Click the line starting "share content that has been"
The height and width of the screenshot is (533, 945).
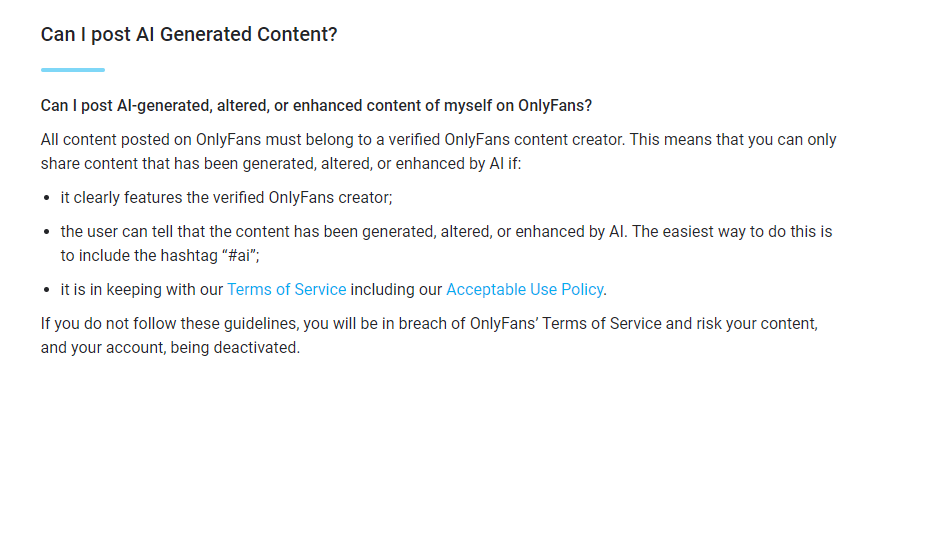coord(281,164)
